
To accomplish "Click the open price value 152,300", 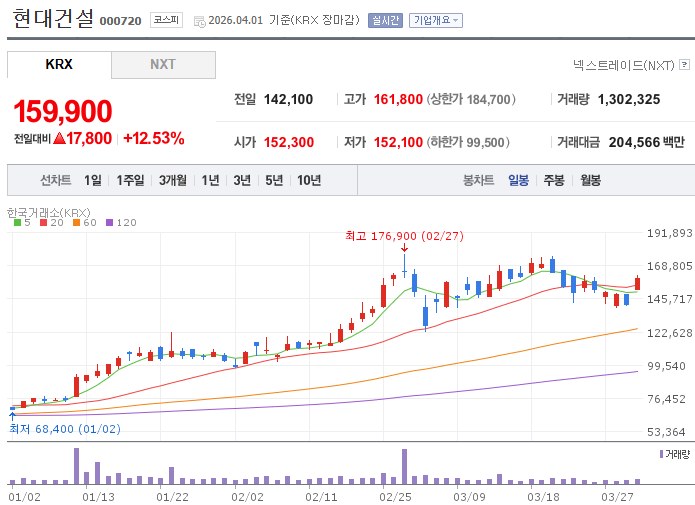I will pyautogui.click(x=289, y=142).
